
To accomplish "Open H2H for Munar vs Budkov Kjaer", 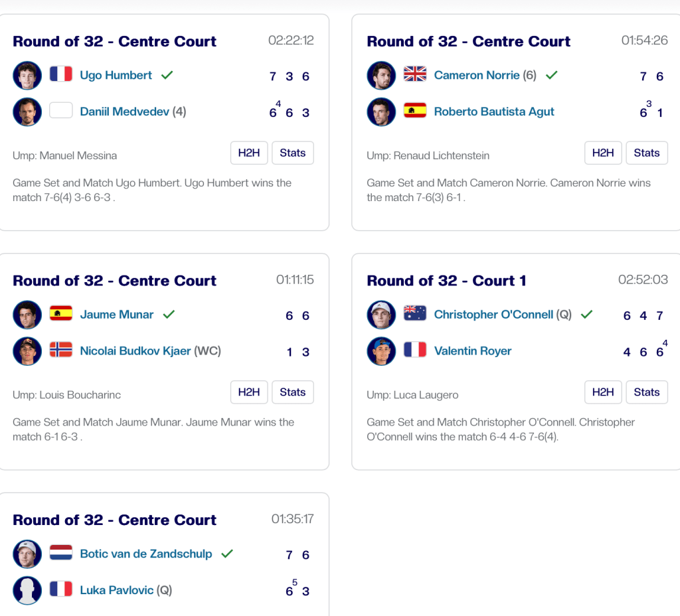I will click(249, 392).
